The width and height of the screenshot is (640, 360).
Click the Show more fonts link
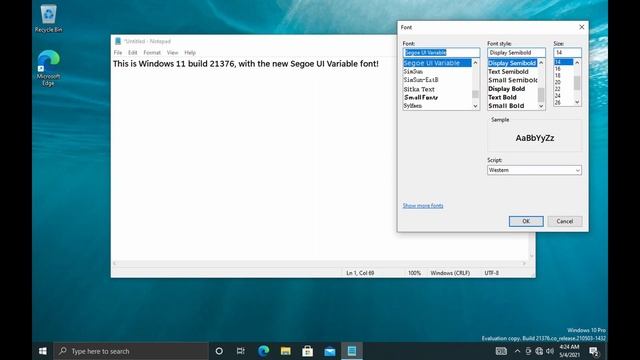pyautogui.click(x=423, y=205)
